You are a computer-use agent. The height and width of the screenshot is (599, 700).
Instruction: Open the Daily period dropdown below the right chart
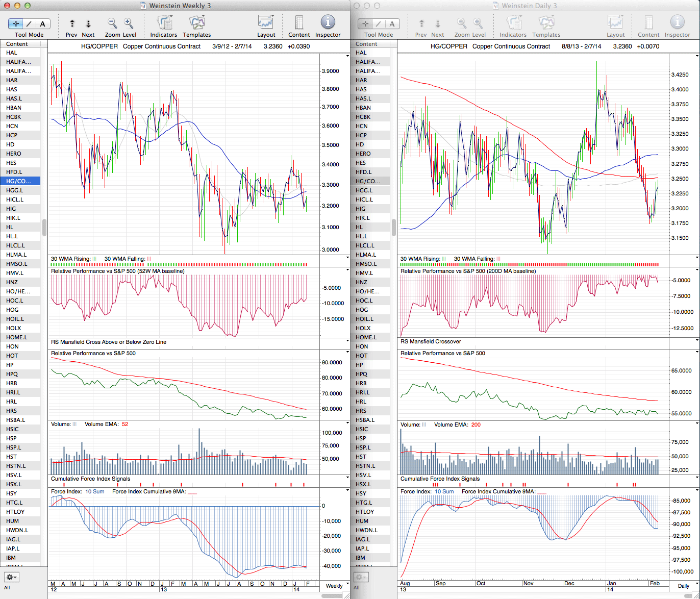point(683,586)
